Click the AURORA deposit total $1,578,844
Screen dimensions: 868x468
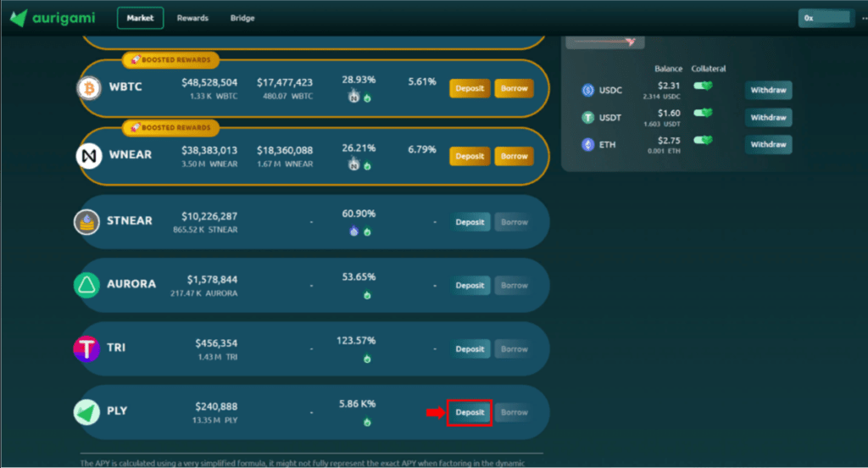212,280
